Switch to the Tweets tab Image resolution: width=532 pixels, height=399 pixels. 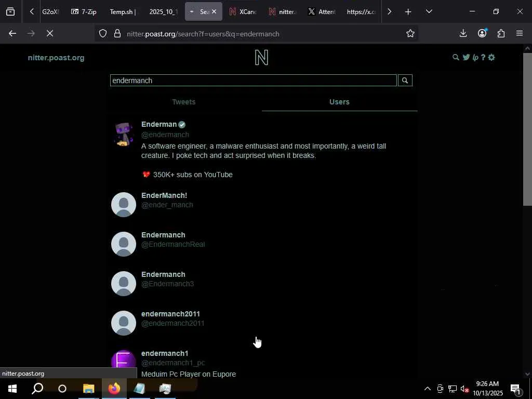[x=183, y=102]
